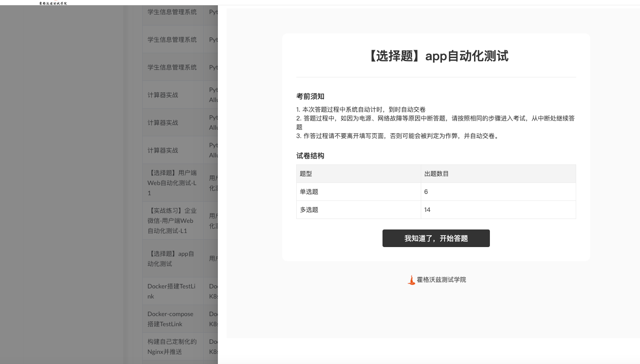Click 【选择题】app自动化测试 row in background table
This screenshot has width=640, height=364.
(x=172, y=258)
